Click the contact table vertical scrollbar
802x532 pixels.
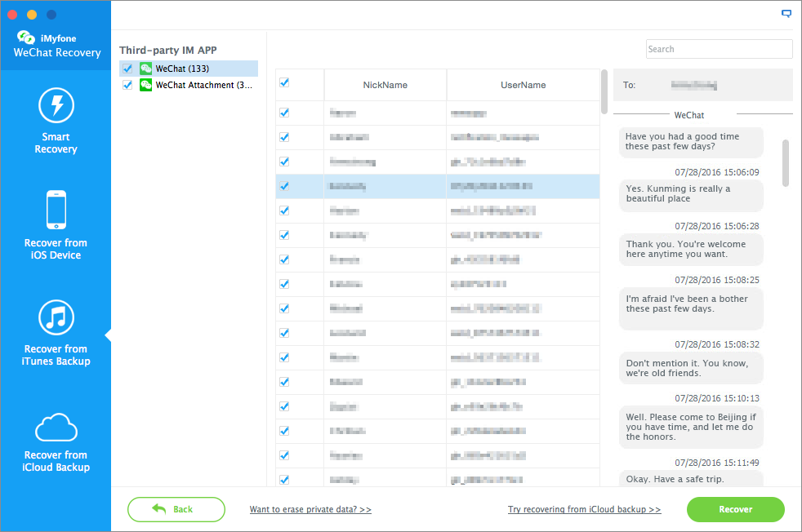(x=604, y=92)
